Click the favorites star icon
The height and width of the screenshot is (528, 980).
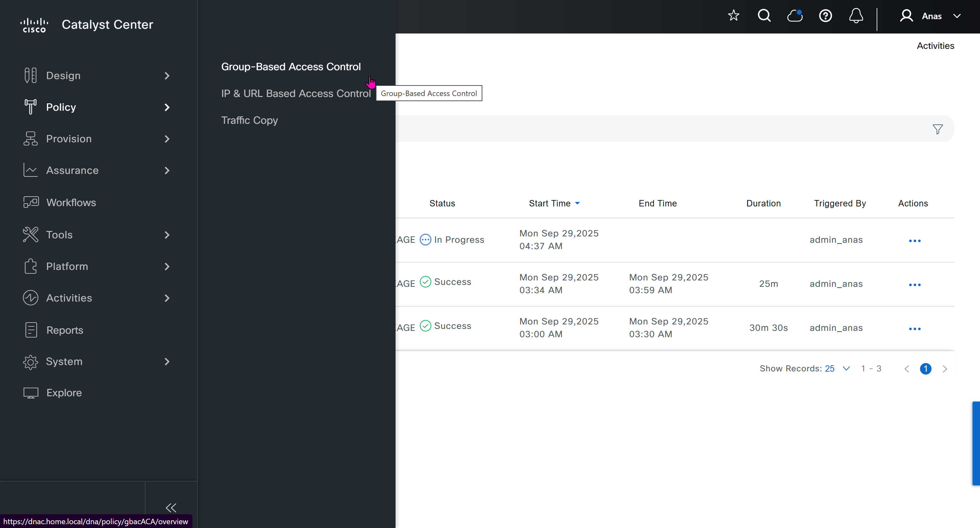733,16
